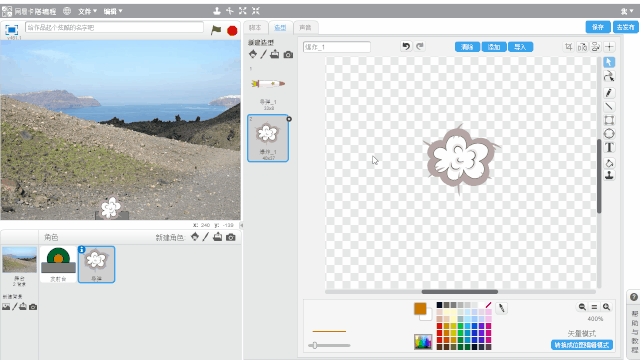Switch to the 声音 sounds tab
Screen dimensions: 640x360
305,27
